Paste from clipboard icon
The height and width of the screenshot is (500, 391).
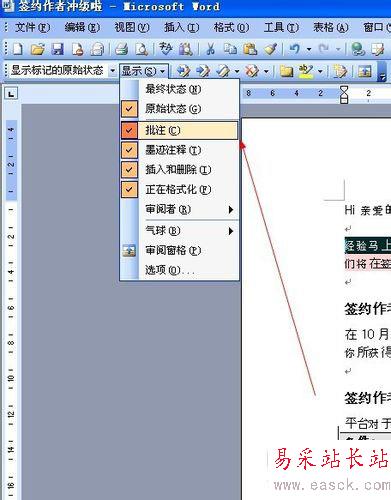tap(250, 49)
